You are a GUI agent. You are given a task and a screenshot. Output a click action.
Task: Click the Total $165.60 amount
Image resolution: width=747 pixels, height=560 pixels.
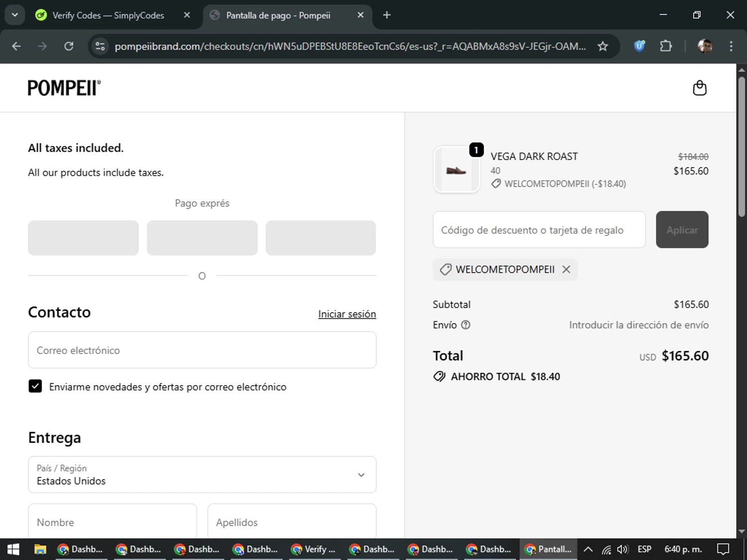[685, 356]
